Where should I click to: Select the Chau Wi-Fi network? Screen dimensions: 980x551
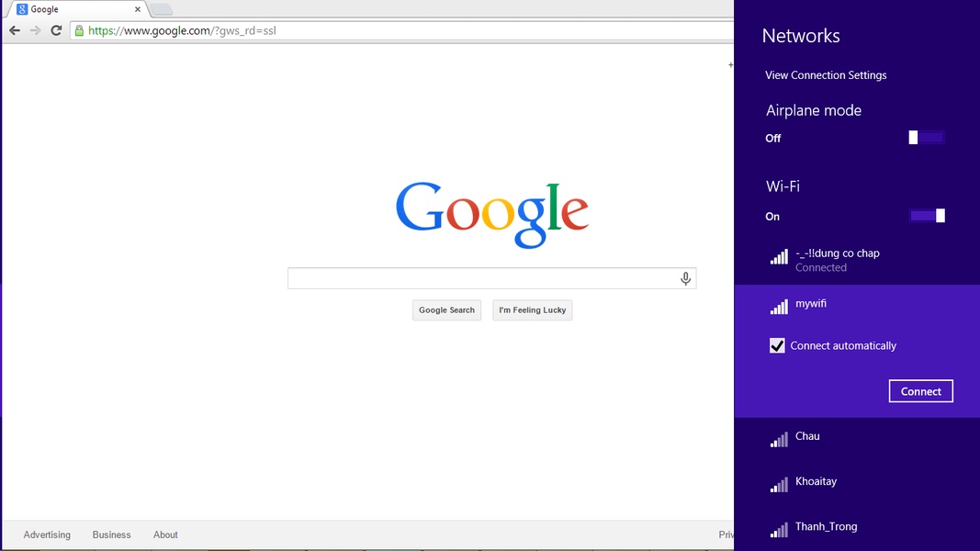coord(857,440)
